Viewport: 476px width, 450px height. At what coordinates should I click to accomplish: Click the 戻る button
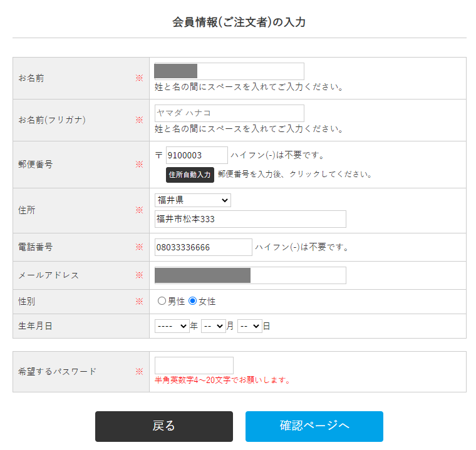[x=163, y=426]
